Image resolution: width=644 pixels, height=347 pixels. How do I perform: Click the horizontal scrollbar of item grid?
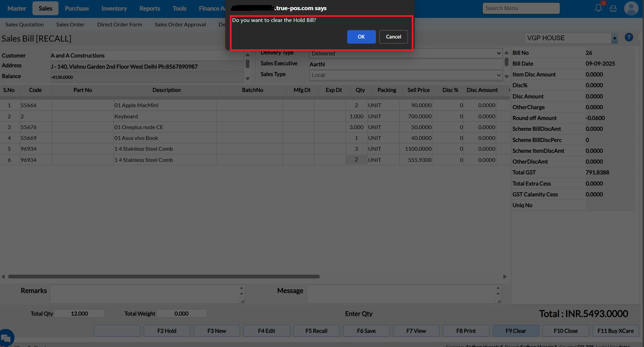click(164, 276)
